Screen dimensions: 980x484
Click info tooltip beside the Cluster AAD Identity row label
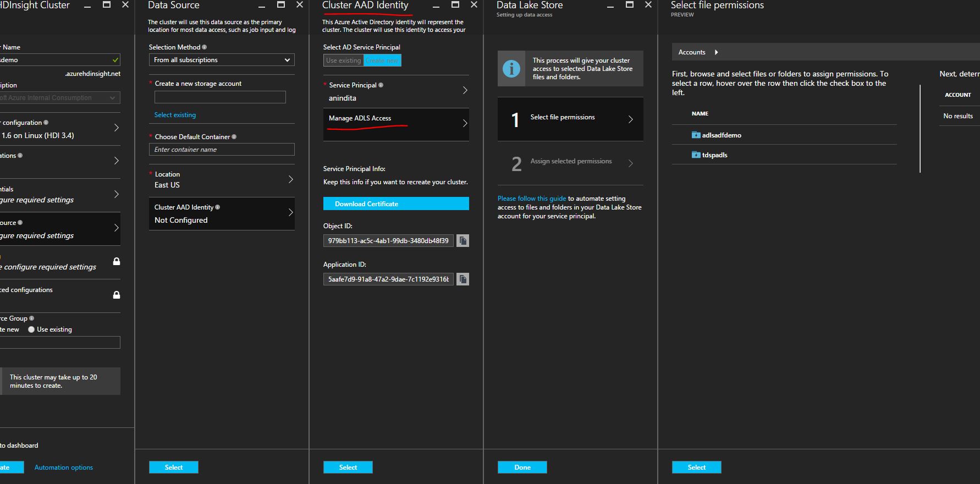point(218,207)
